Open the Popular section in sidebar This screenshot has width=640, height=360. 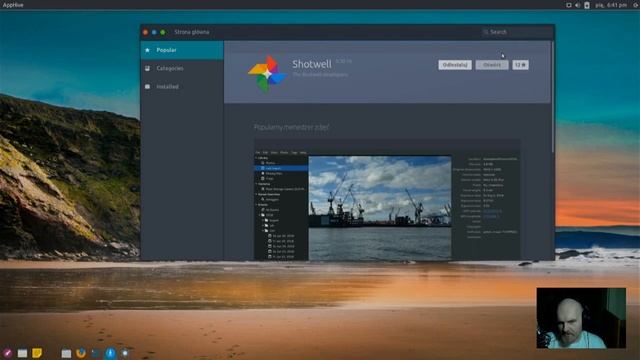point(182,50)
